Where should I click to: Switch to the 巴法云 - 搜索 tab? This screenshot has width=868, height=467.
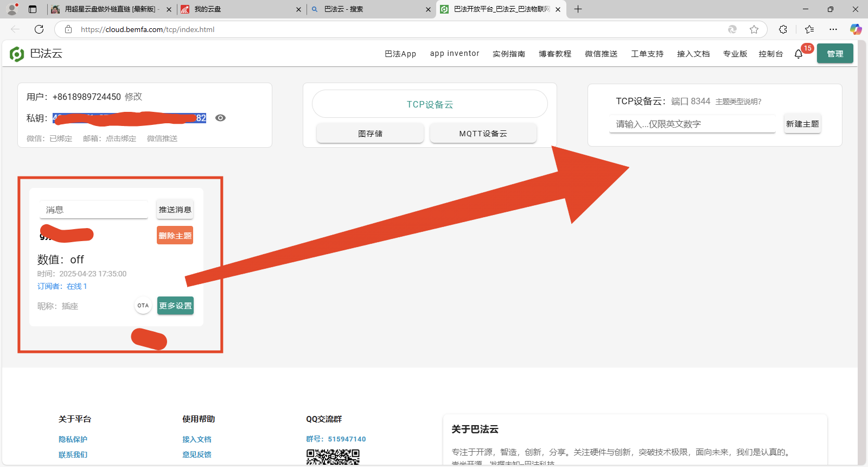pyautogui.click(x=371, y=9)
